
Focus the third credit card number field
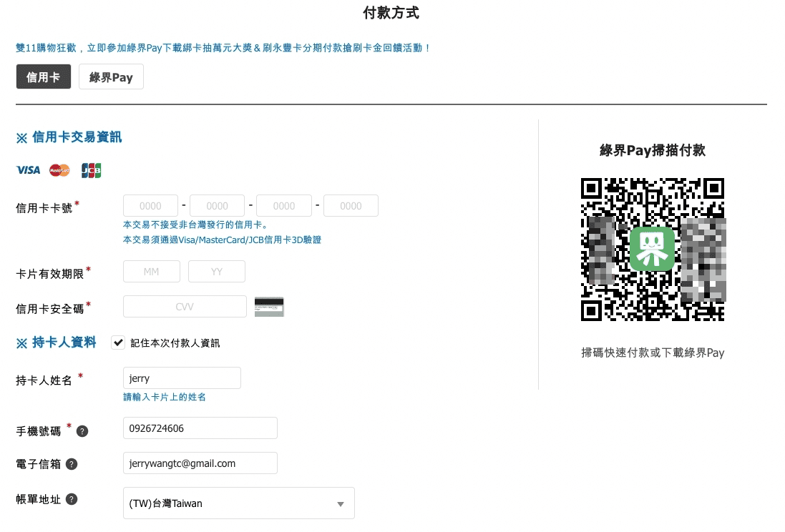tap(284, 206)
